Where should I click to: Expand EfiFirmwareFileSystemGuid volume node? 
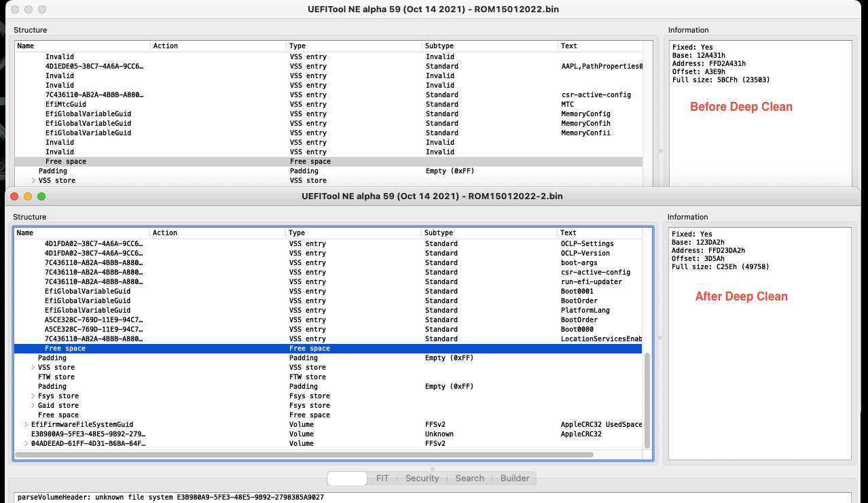(x=26, y=425)
